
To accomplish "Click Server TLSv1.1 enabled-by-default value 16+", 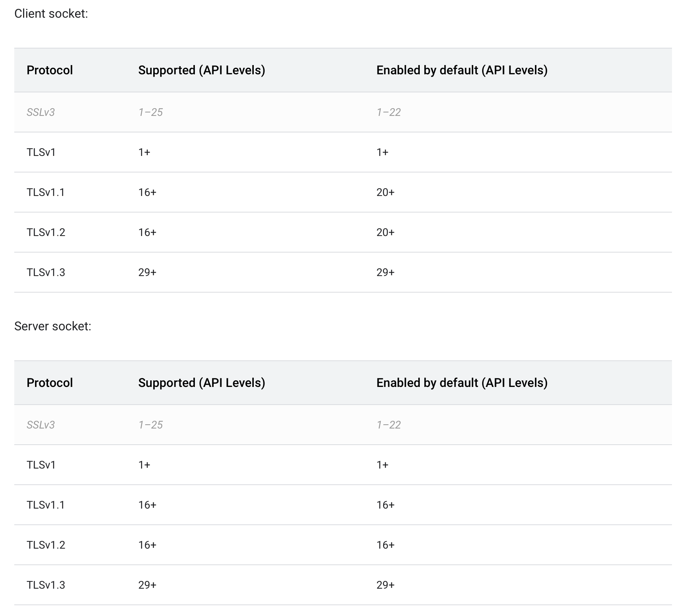I will [x=385, y=505].
